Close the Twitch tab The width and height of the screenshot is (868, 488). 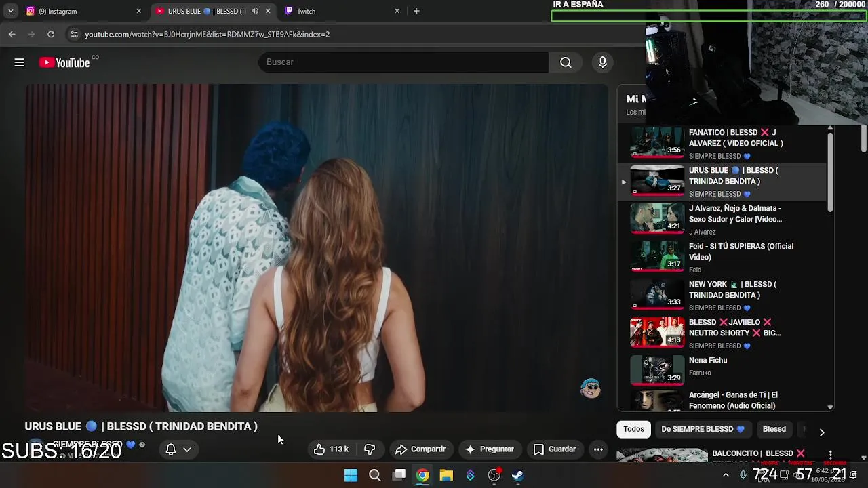pyautogui.click(x=397, y=11)
